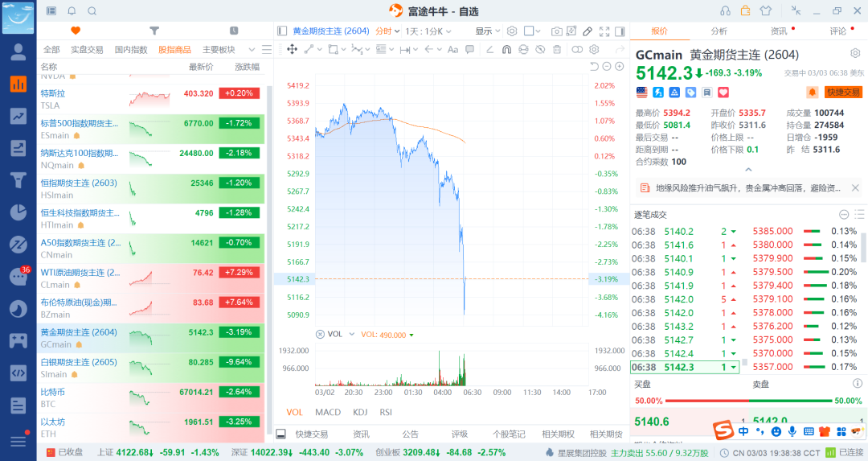Toggle the red heart favorite for GCmain

pyautogui.click(x=723, y=92)
